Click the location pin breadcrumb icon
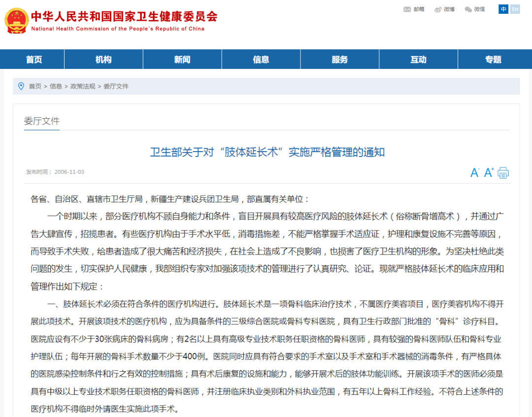This screenshot has width=532, height=417. click(x=21, y=86)
